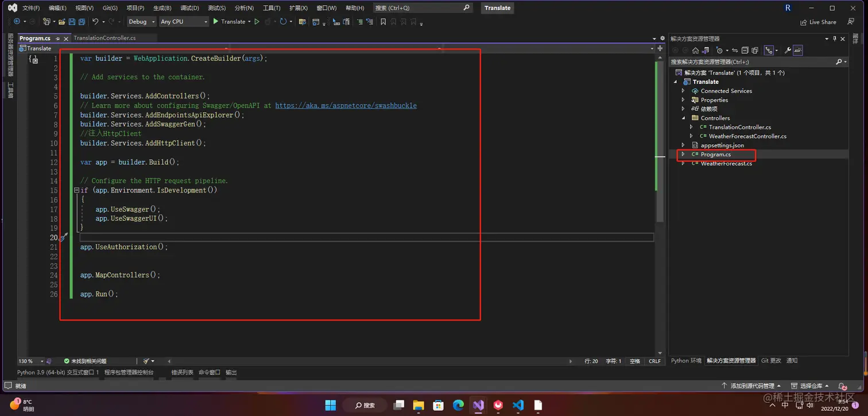Select WeatherForecast.cs file in tree
The height and width of the screenshot is (416, 868).
(726, 163)
